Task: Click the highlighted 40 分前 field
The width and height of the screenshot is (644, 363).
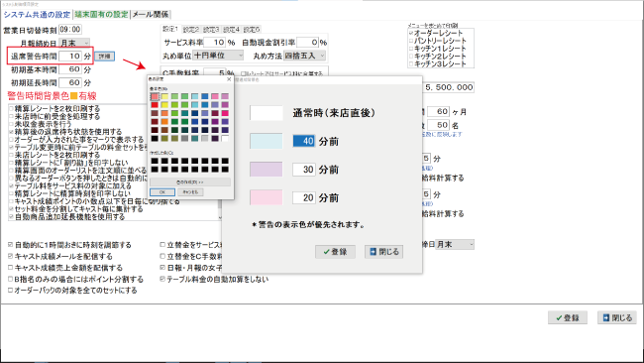Action: pos(304,141)
